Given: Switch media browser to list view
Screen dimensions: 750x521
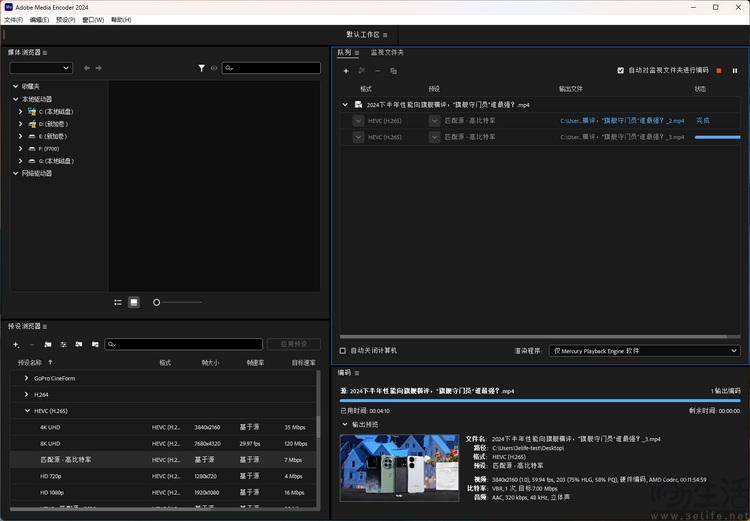Looking at the screenshot, I should [118, 302].
